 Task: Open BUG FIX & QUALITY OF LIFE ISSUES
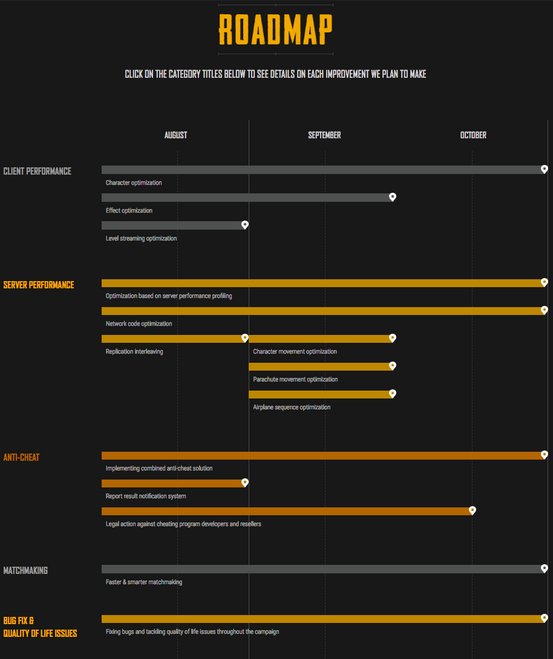tap(40, 627)
